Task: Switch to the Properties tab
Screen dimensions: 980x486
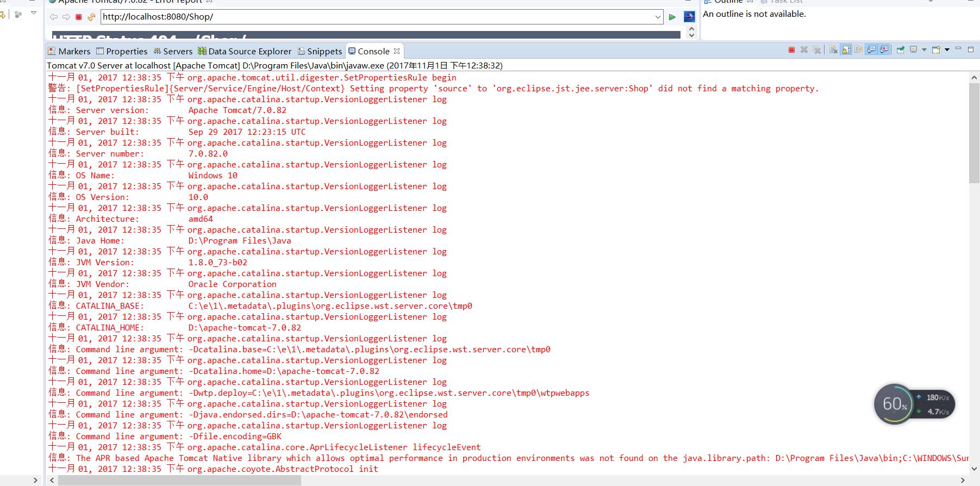Action: tap(122, 51)
